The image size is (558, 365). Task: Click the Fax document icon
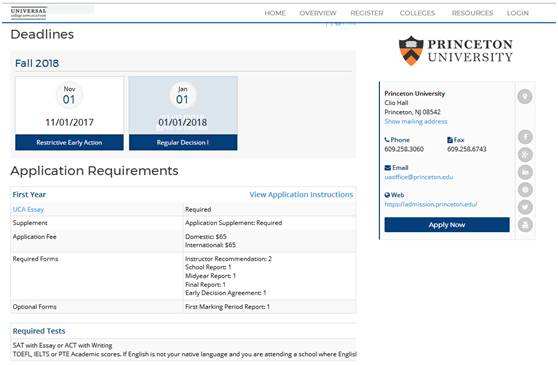pyautogui.click(x=450, y=140)
